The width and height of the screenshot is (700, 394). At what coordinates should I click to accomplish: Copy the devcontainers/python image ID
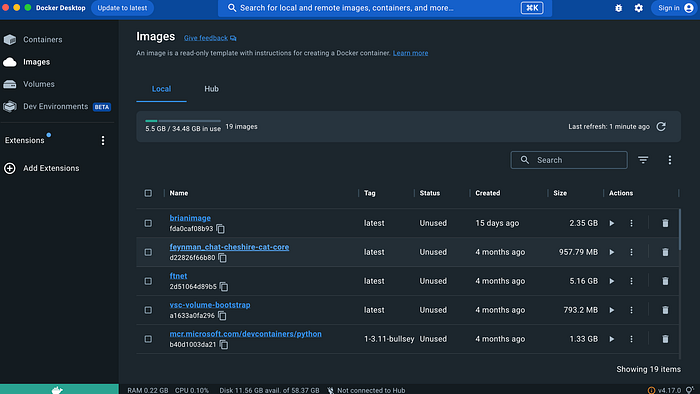[224, 345]
